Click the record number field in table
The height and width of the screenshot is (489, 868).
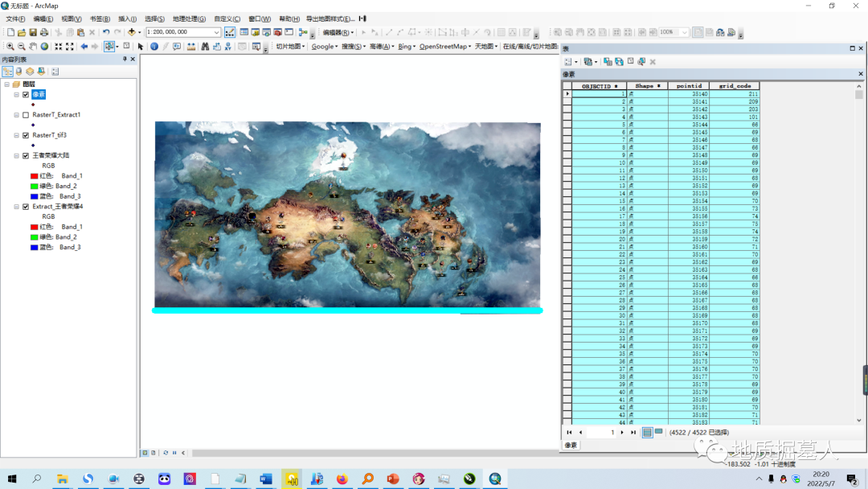pyautogui.click(x=601, y=432)
